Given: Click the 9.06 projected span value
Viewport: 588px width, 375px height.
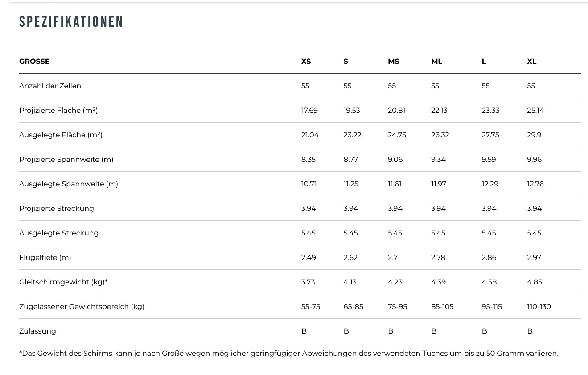Looking at the screenshot, I should point(395,160).
